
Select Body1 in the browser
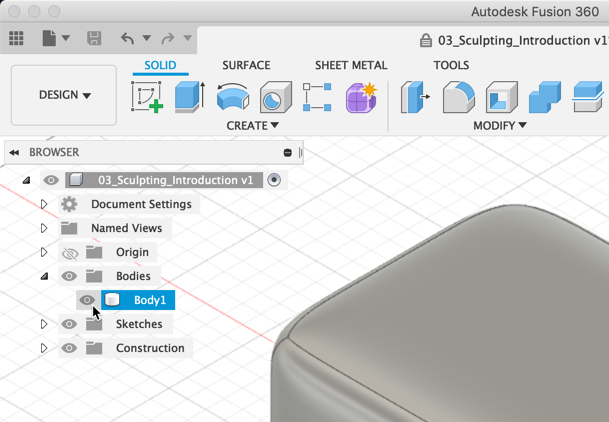[x=138, y=300]
